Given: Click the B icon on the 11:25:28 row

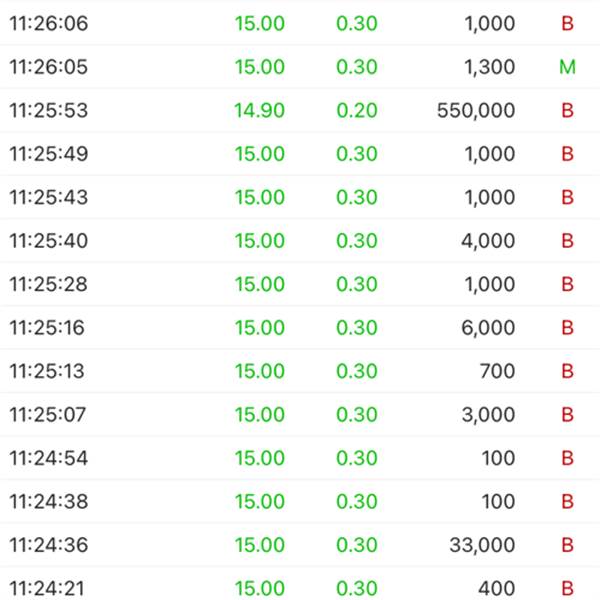Looking at the screenshot, I should point(567,284).
